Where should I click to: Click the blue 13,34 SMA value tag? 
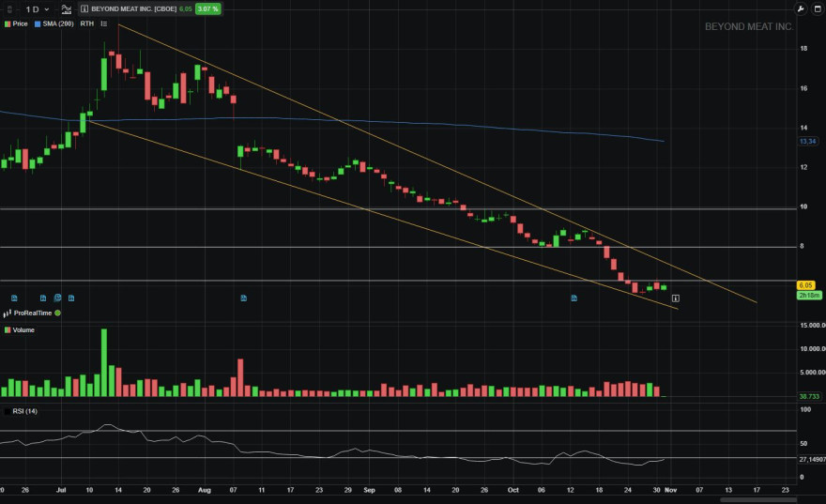pos(807,141)
